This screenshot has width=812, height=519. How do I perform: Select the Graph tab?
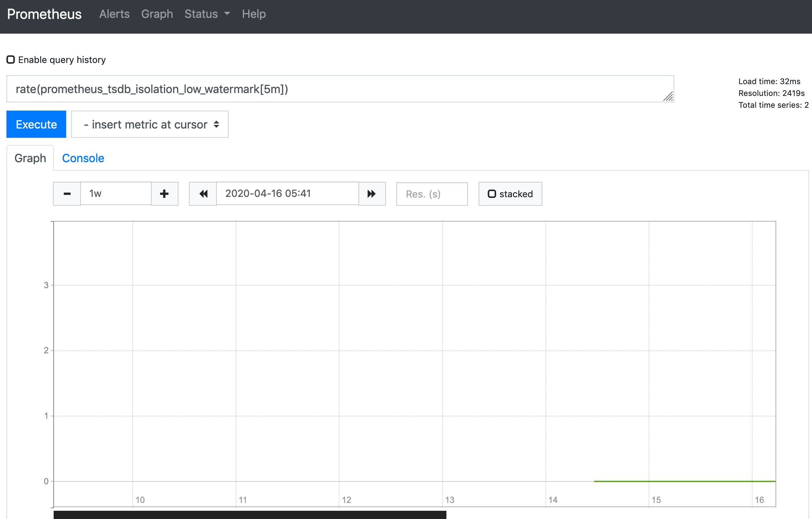(30, 158)
